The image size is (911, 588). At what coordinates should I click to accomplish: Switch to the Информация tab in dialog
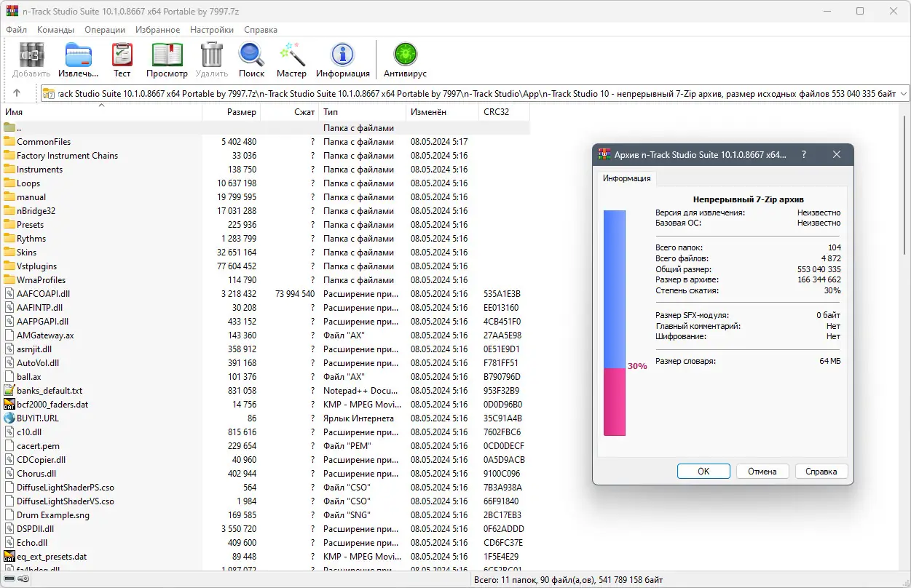point(626,178)
